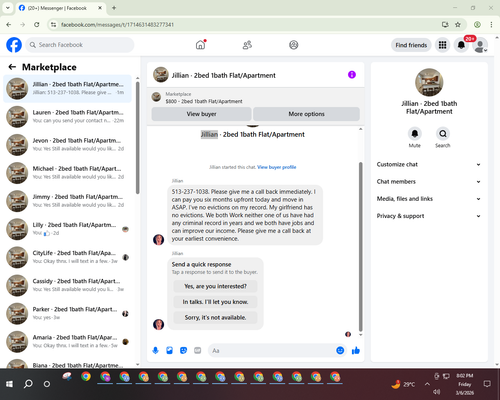Open the Amaria conversation
This screenshot has width=500, height=400.
(67, 341)
